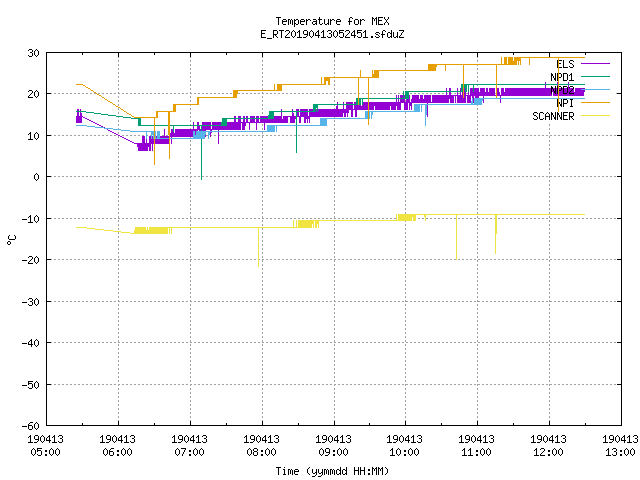640x480 pixels.
Task: Click the x-axis label 190413 08:00
Action: [262, 446]
